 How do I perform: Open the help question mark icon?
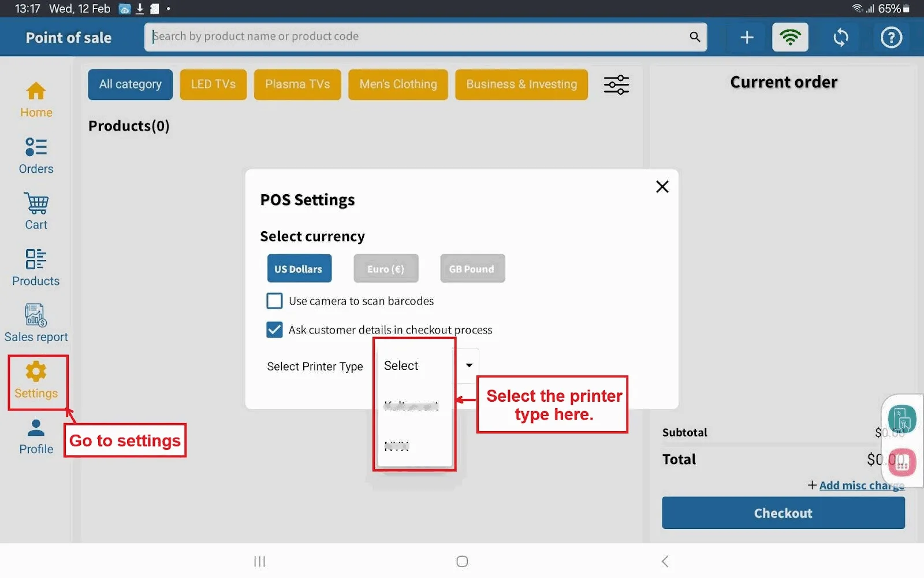(891, 38)
